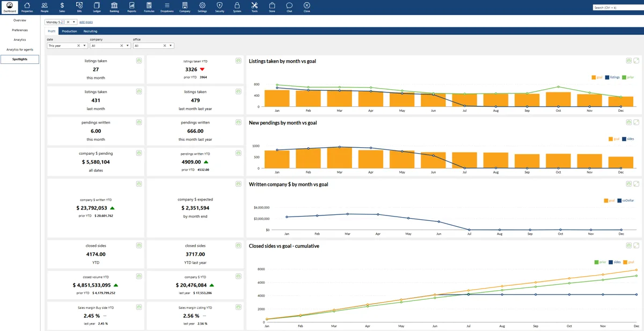This screenshot has height=331, width=644.
Task: Switch to the Profit tab
Action: point(52,31)
